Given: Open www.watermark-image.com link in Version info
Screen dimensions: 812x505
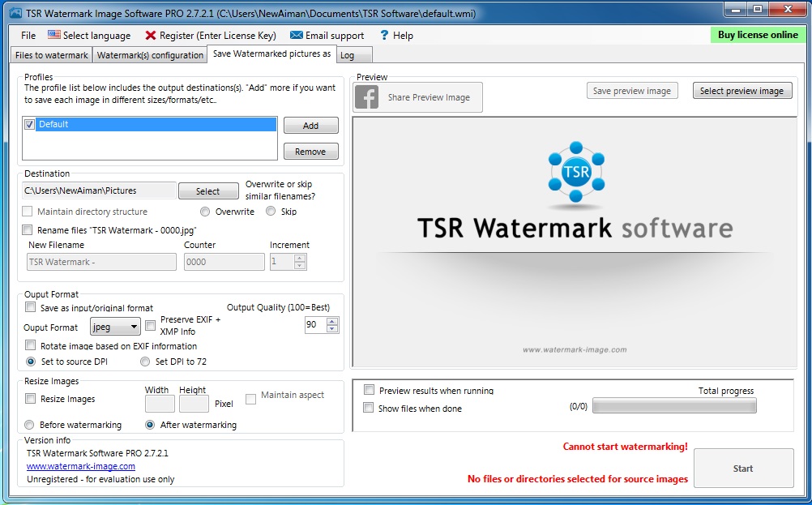Looking at the screenshot, I should 81,466.
